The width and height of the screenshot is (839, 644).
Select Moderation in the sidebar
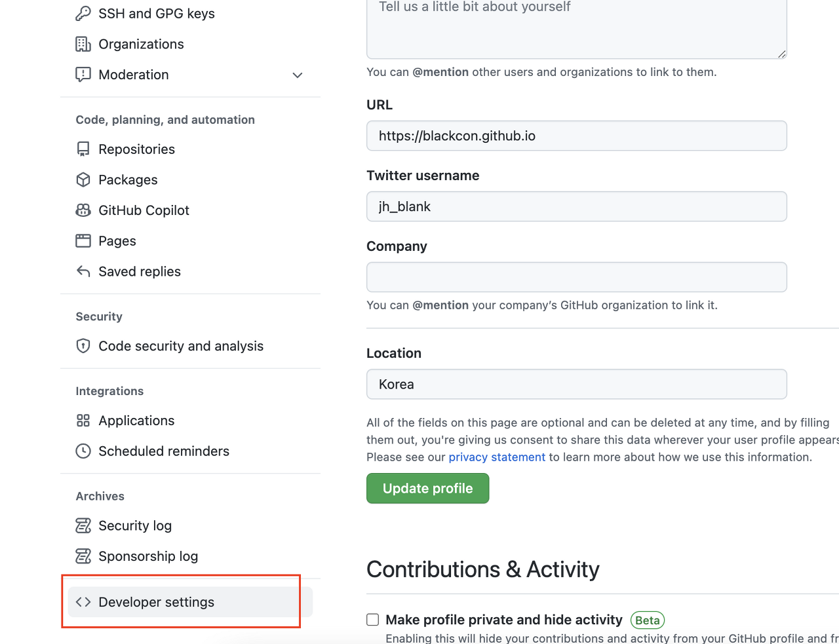click(x=133, y=75)
